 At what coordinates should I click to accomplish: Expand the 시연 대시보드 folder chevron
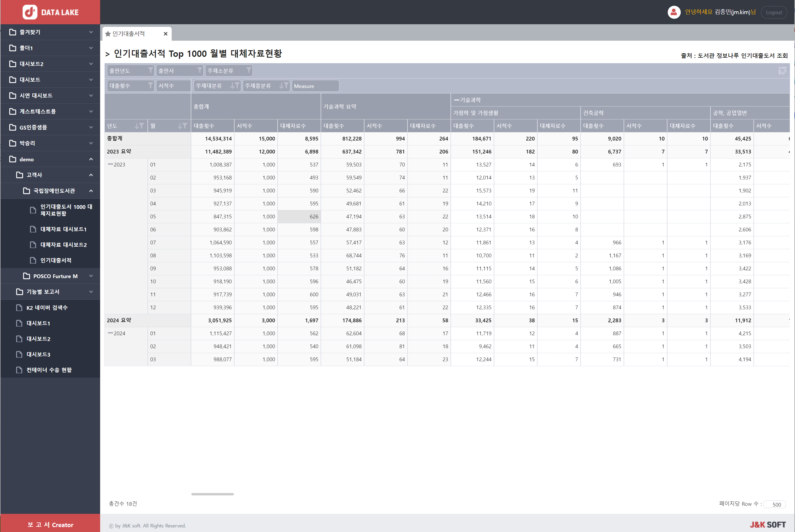(x=91, y=95)
